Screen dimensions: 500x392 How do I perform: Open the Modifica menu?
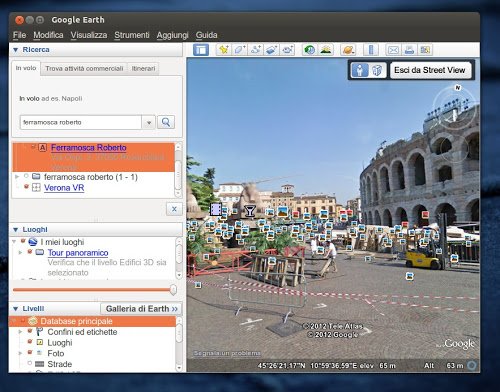pos(48,35)
